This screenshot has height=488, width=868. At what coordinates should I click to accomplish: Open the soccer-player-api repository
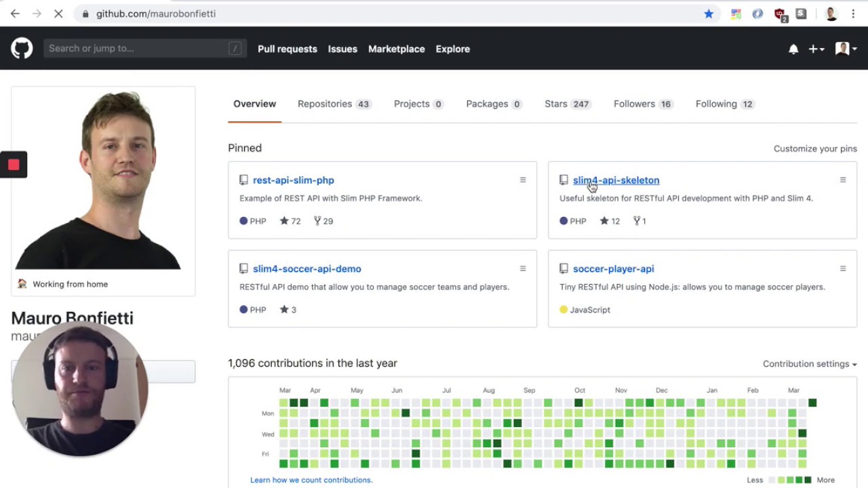tap(614, 269)
